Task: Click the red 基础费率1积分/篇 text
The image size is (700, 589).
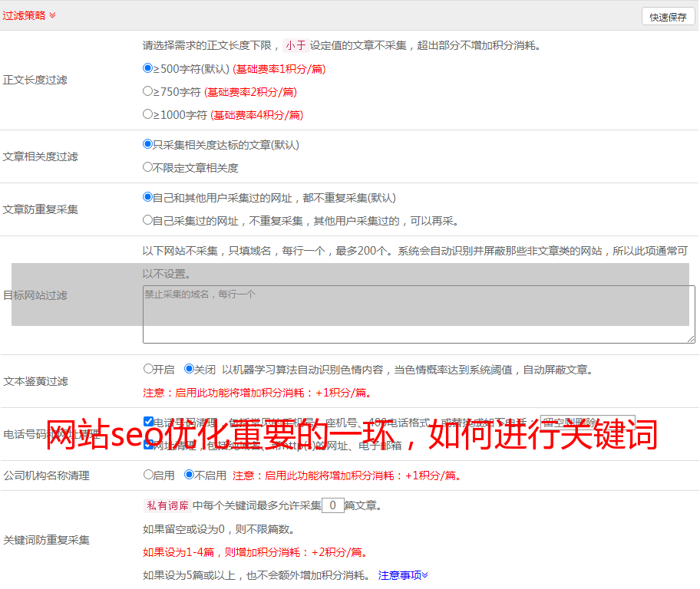Action: coord(279,69)
